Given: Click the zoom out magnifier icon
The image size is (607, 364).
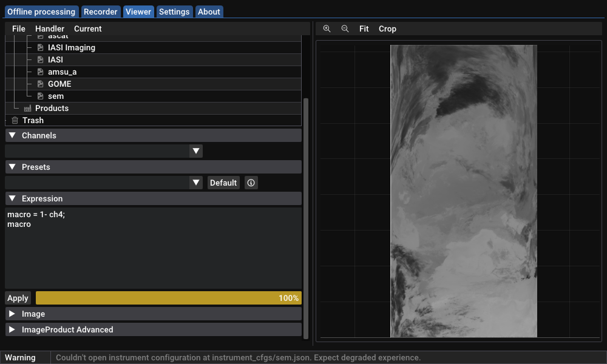Looking at the screenshot, I should (x=345, y=29).
